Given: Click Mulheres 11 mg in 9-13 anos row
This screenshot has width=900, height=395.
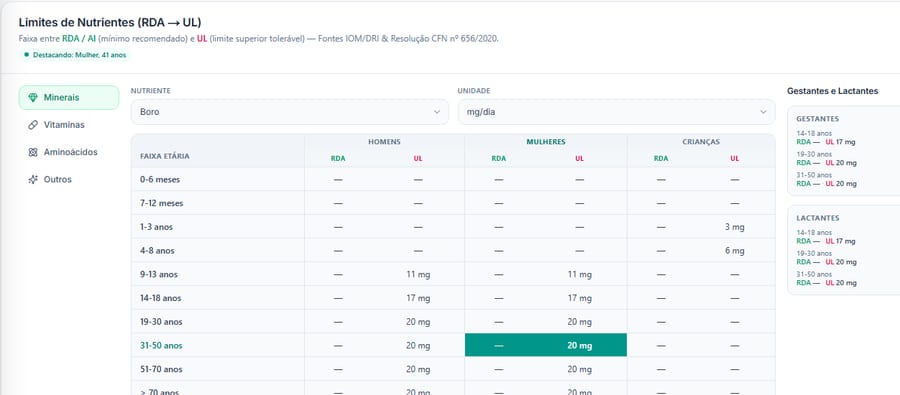Looking at the screenshot, I should click(x=580, y=274).
